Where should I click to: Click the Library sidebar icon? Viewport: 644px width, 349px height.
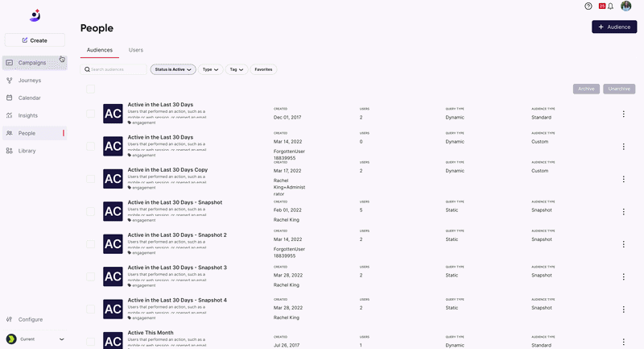10,151
